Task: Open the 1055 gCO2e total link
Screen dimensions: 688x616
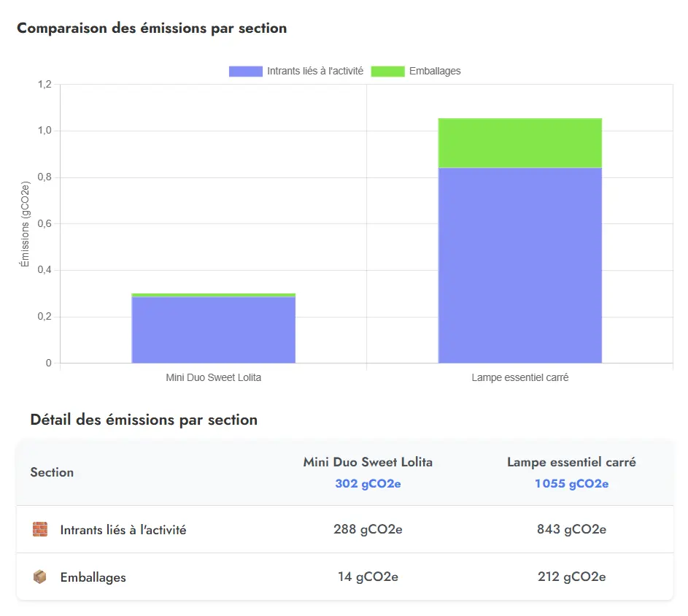Action: click(571, 483)
